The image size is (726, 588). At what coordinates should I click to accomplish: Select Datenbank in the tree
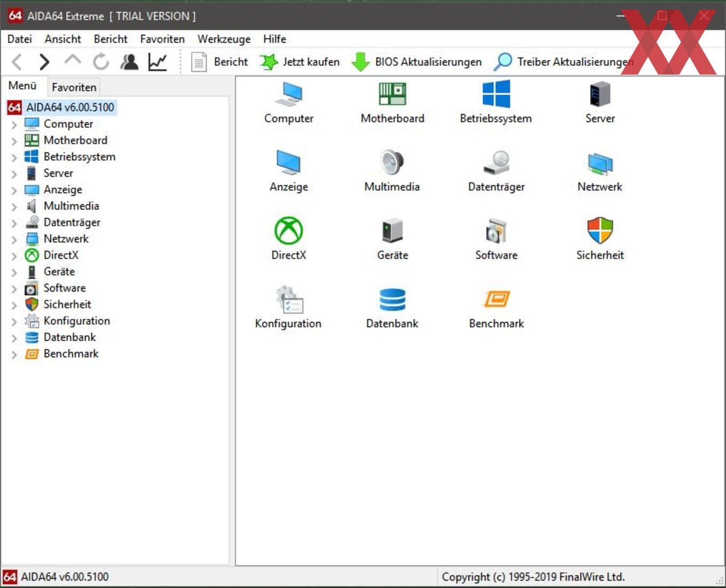tap(70, 338)
